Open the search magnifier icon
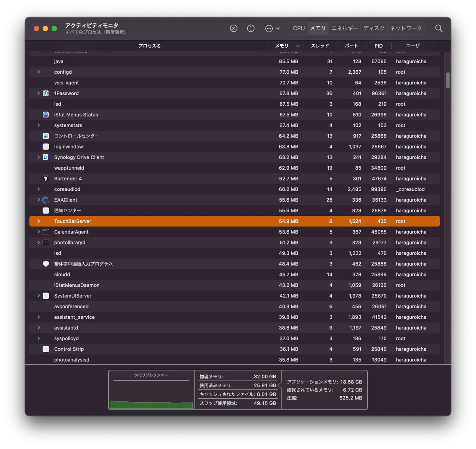Image resolution: width=476 pixels, height=449 pixels. pos(439,28)
